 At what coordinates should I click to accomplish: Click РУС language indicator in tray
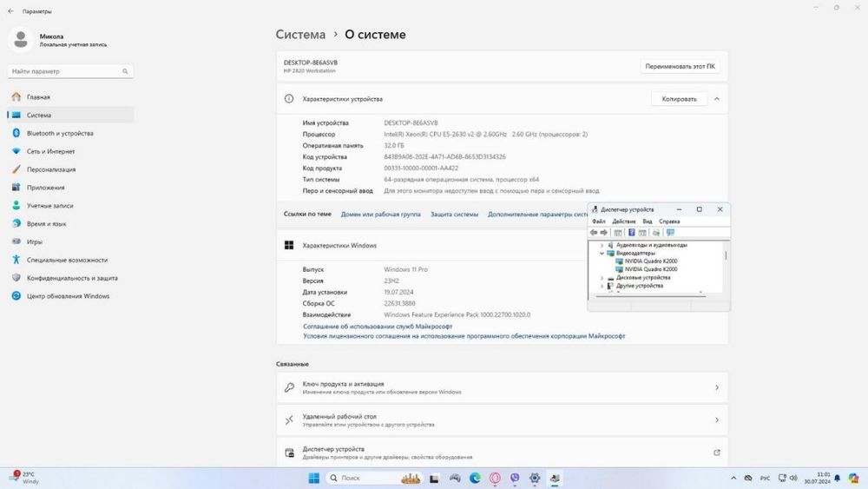tap(765, 478)
